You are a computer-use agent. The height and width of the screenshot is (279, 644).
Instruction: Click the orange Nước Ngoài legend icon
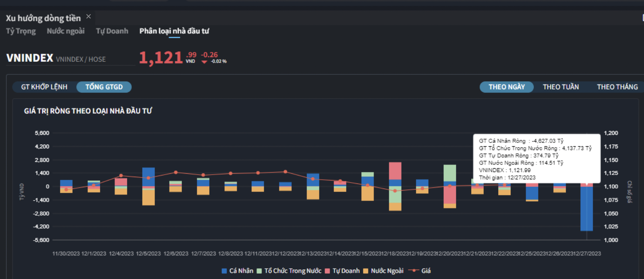coord(366,271)
